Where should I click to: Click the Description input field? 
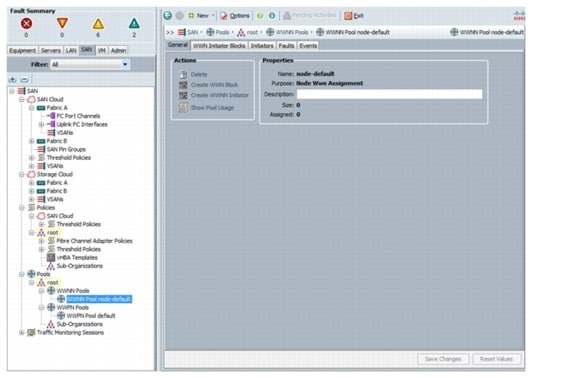(389, 94)
